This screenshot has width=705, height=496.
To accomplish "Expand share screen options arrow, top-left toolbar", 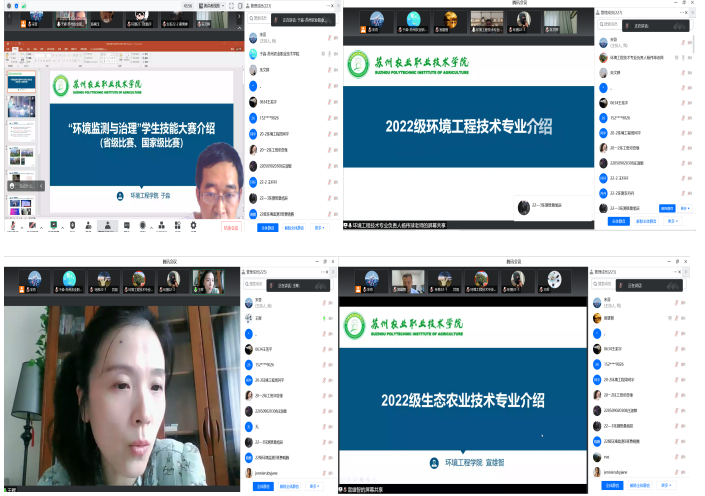I will pyautogui.click(x=62, y=228).
